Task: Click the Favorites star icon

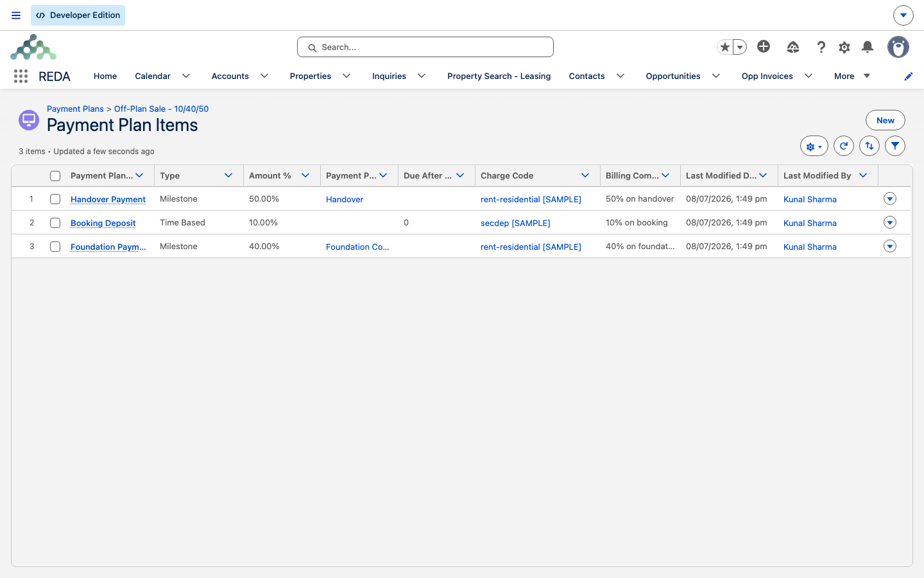Action: (x=725, y=47)
